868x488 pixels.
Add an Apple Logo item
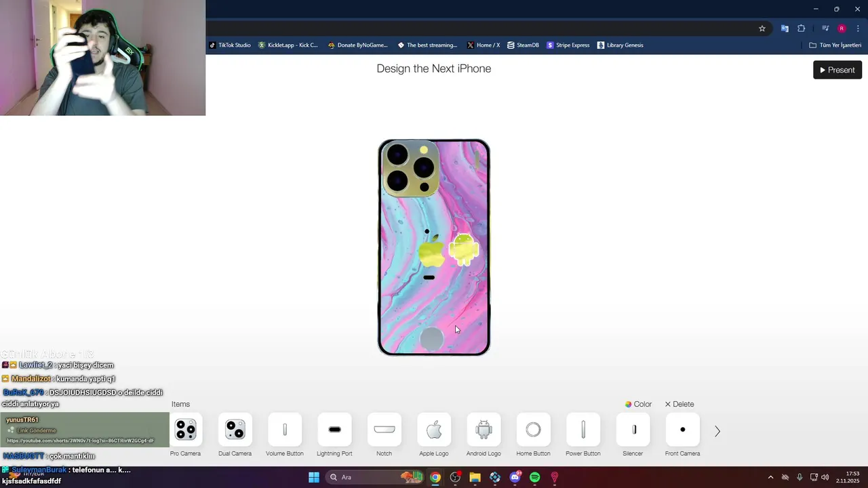point(434,430)
